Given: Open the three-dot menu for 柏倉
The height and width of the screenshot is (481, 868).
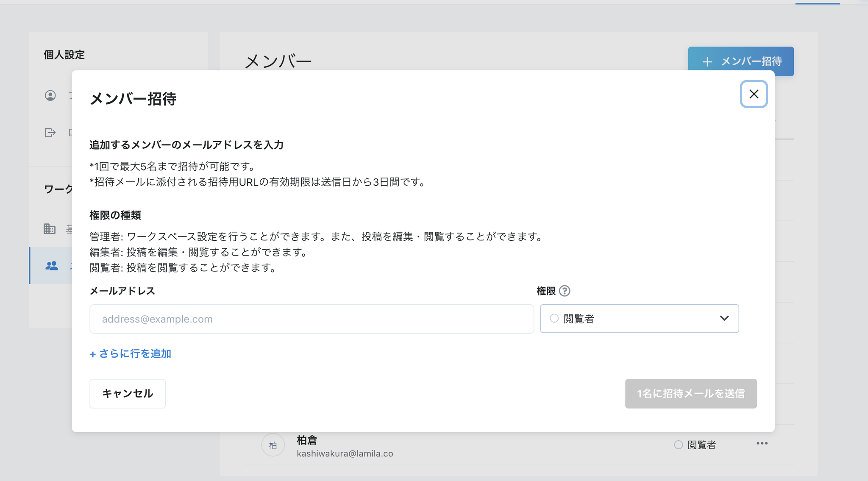Looking at the screenshot, I should [762, 444].
